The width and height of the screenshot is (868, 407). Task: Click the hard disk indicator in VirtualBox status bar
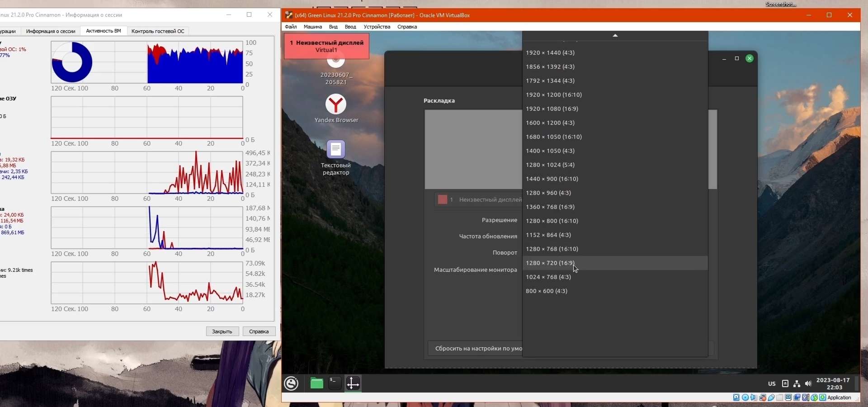click(x=736, y=398)
